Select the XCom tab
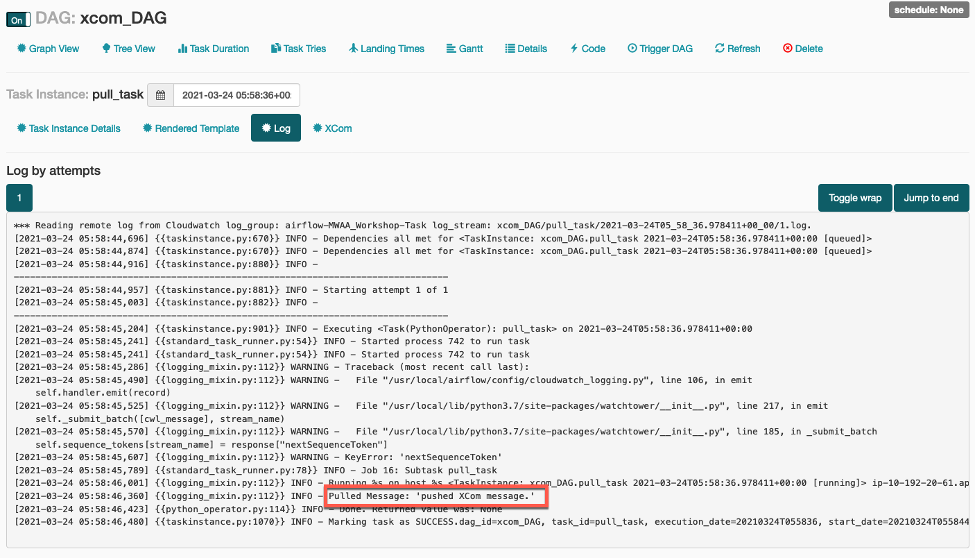This screenshot has height=558, width=977. pyautogui.click(x=332, y=128)
